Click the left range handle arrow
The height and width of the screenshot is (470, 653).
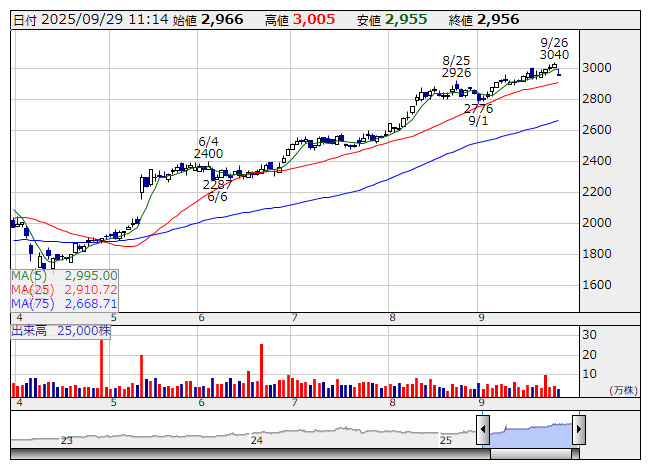[x=483, y=429]
